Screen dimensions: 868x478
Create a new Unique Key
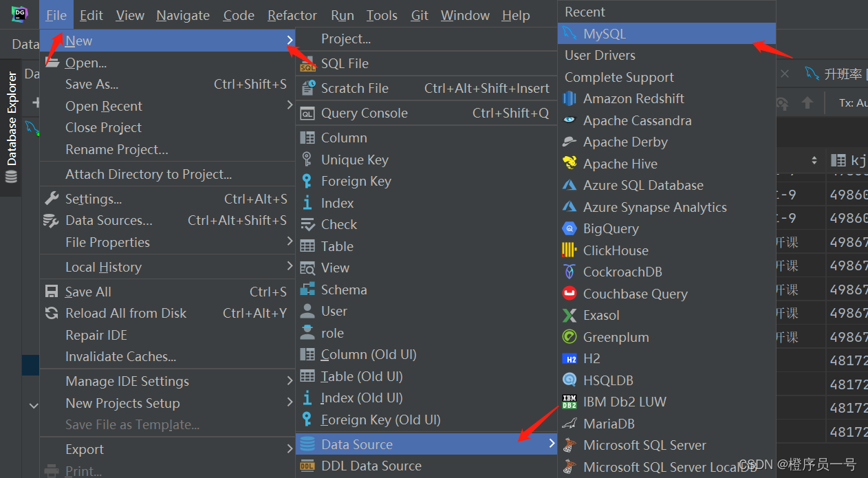click(426, 160)
